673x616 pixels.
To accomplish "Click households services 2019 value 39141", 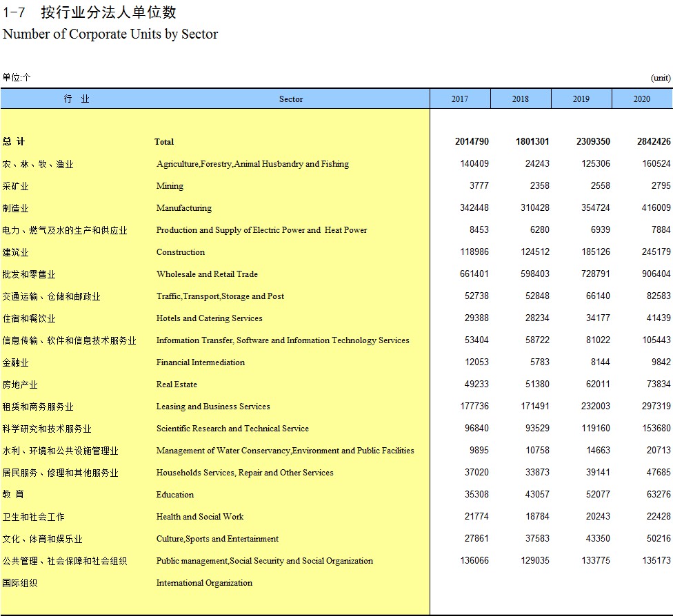I will (x=599, y=472).
